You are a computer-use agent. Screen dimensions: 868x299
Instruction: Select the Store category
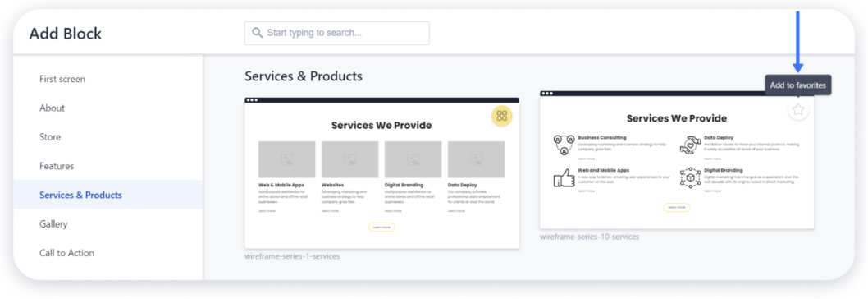[x=108, y=136]
